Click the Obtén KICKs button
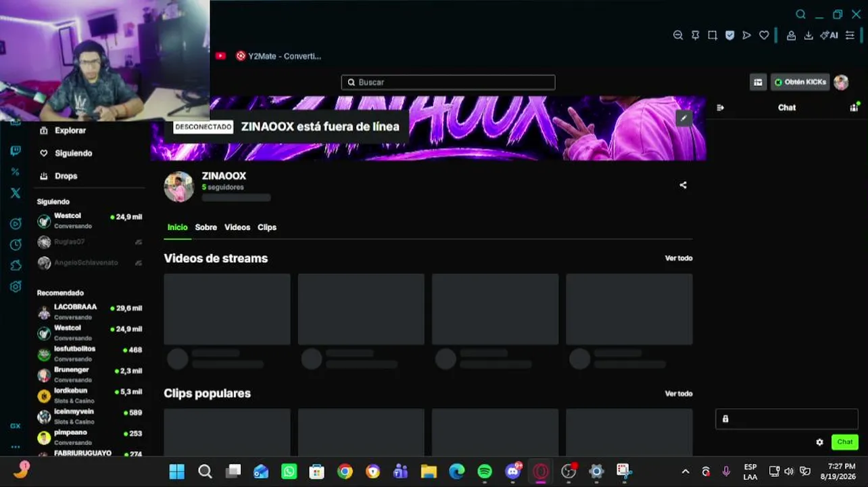This screenshot has width=868, height=487. click(x=800, y=82)
